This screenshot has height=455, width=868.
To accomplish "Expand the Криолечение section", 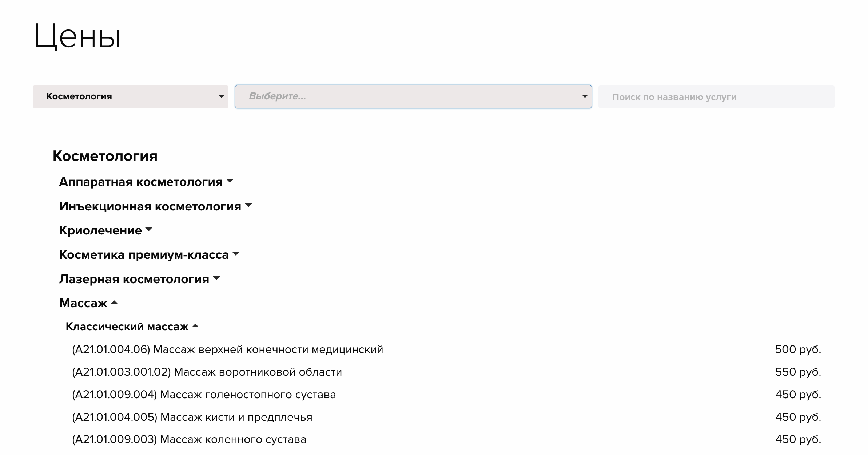I will coord(100,230).
